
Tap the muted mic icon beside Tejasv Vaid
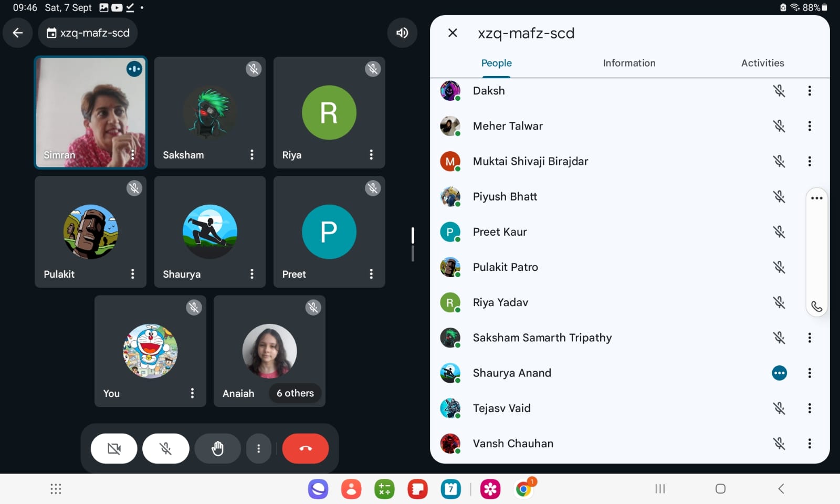coord(779,408)
